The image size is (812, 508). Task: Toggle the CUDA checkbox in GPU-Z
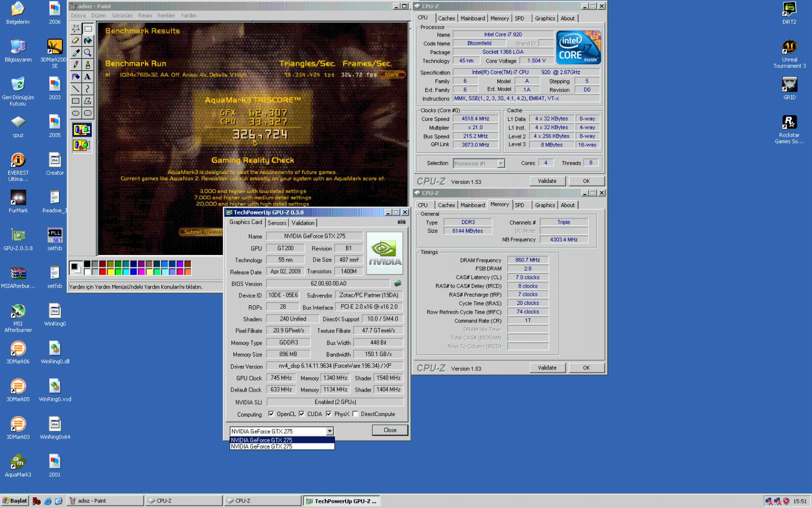(302, 414)
